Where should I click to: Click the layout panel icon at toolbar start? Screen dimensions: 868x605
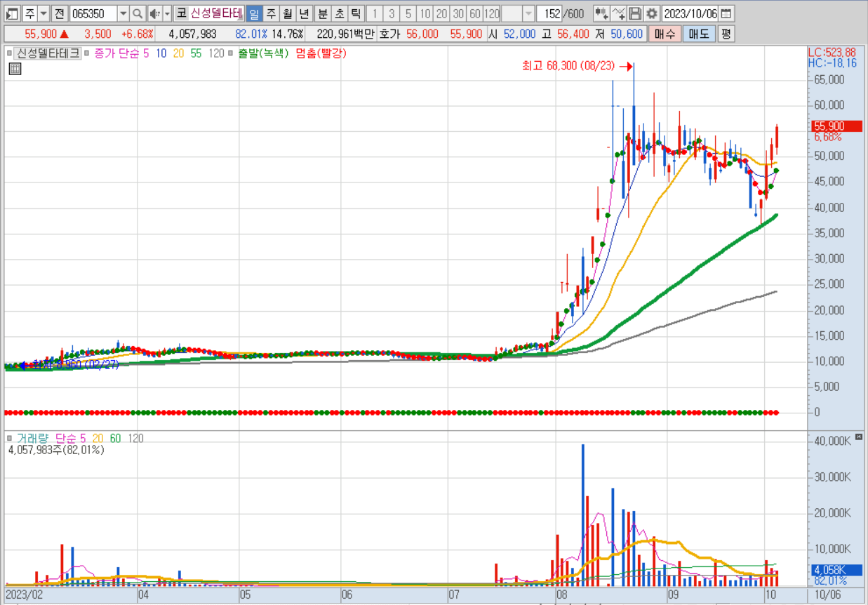point(12,13)
